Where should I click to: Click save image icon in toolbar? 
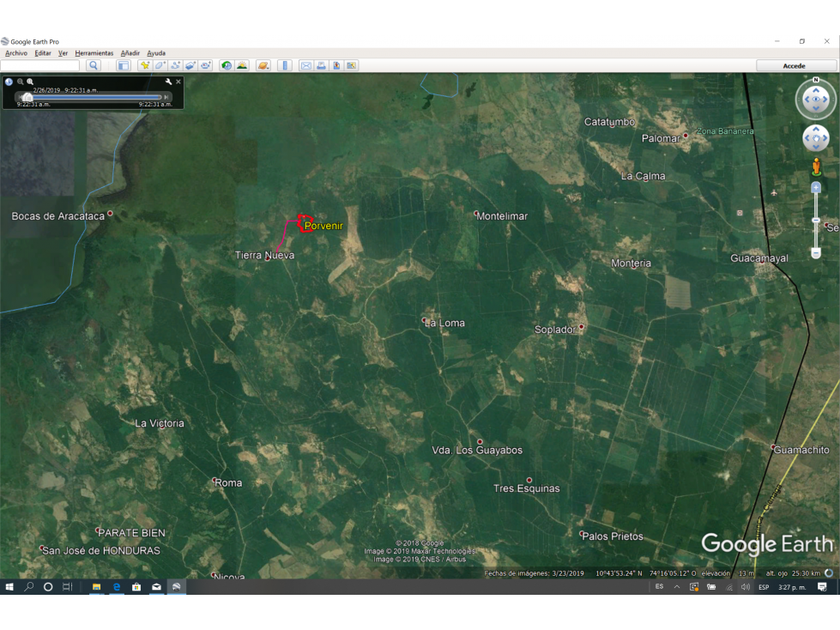tap(336, 65)
